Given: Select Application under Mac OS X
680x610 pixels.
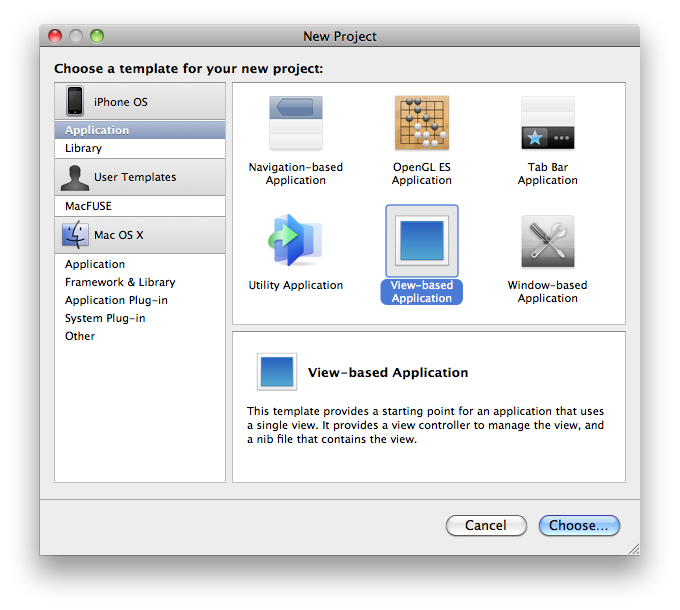Looking at the screenshot, I should [140, 264].
